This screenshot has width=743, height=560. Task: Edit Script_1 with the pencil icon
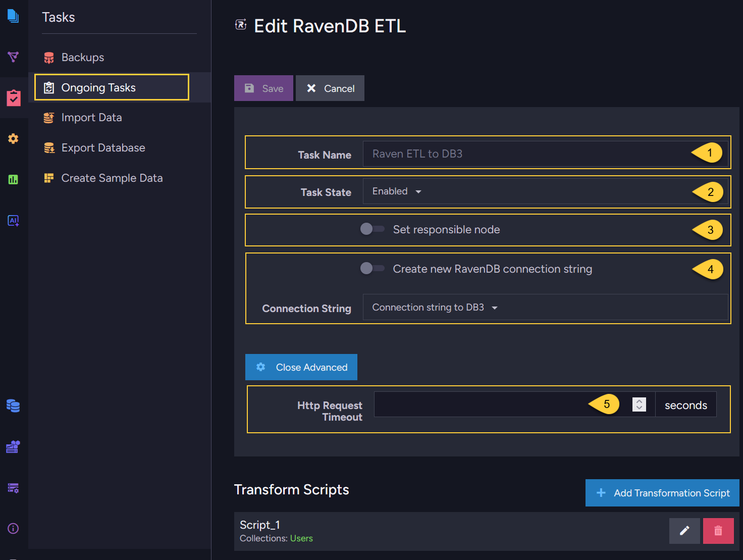684,531
